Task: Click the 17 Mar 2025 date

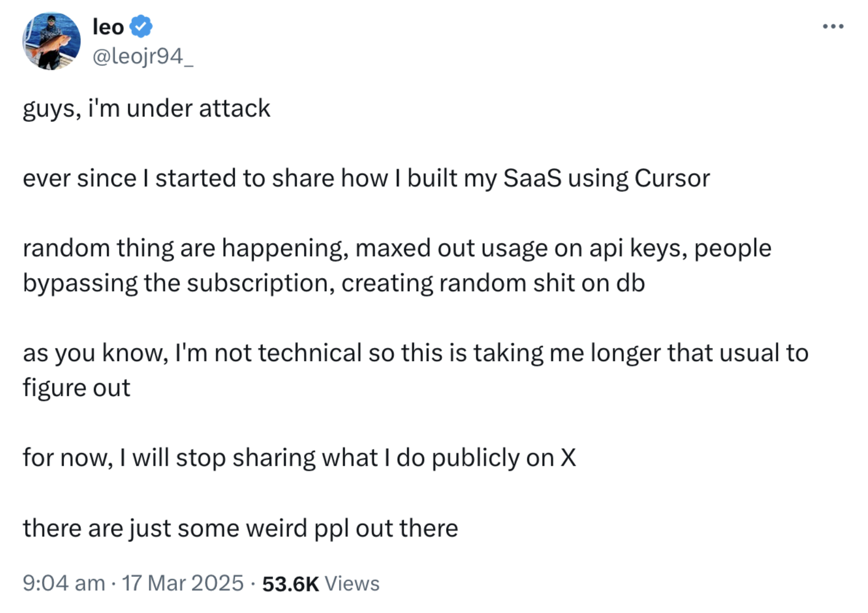Action: tap(183, 583)
